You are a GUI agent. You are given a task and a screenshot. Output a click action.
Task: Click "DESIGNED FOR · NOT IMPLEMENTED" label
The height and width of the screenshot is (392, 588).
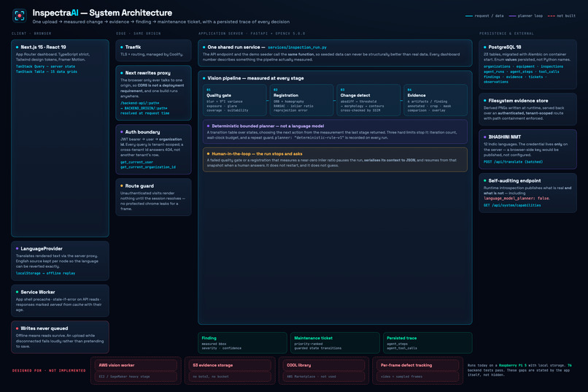click(49, 371)
